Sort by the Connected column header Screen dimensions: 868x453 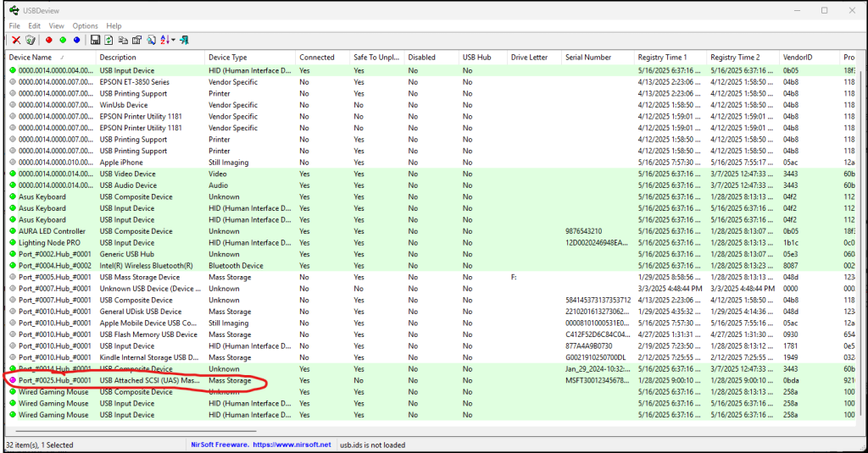click(x=323, y=58)
